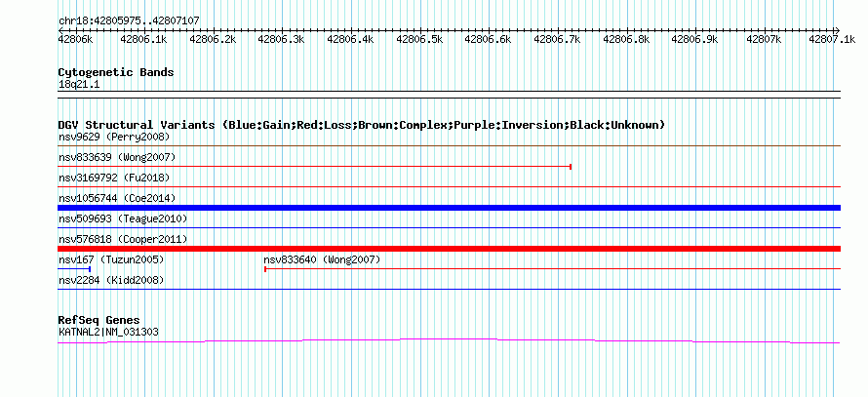
Task: Click the Cytogenetic Bands track title
Action: point(116,72)
